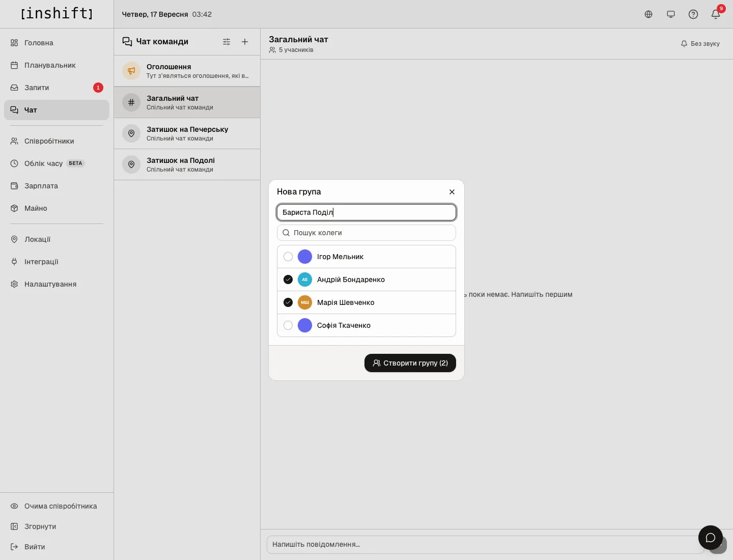Open Співробітники in sidebar
Image resolution: width=733 pixels, height=560 pixels.
(57, 141)
